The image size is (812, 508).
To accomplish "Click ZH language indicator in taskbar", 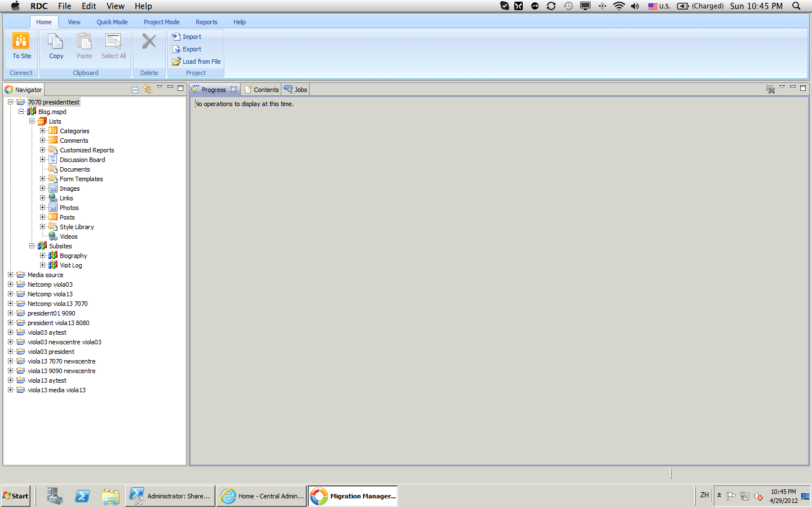I will [704, 495].
